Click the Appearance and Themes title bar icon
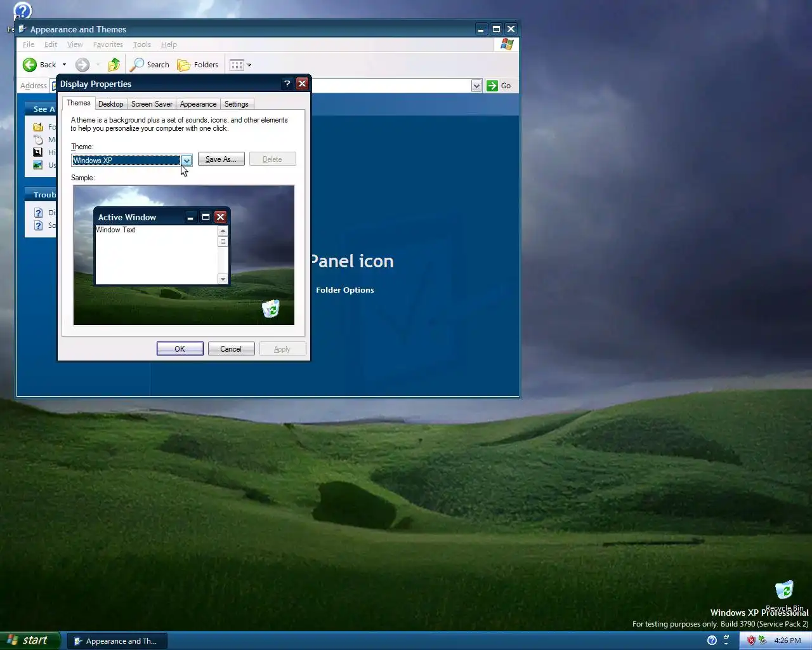812x650 pixels. (x=22, y=29)
